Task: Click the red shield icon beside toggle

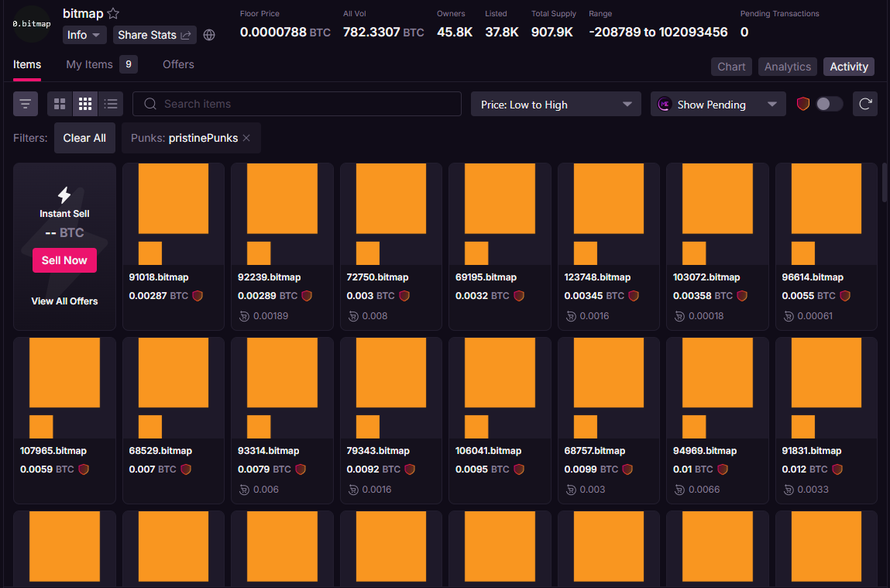Action: point(802,104)
